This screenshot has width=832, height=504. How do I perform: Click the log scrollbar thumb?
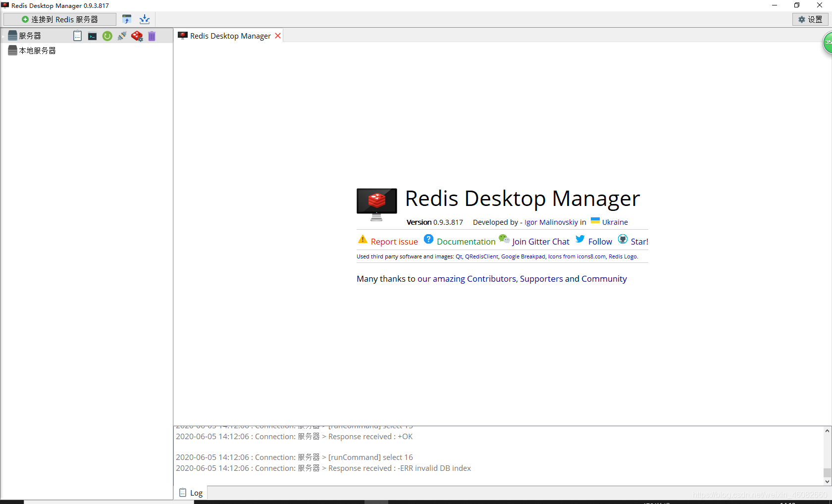[x=827, y=473]
